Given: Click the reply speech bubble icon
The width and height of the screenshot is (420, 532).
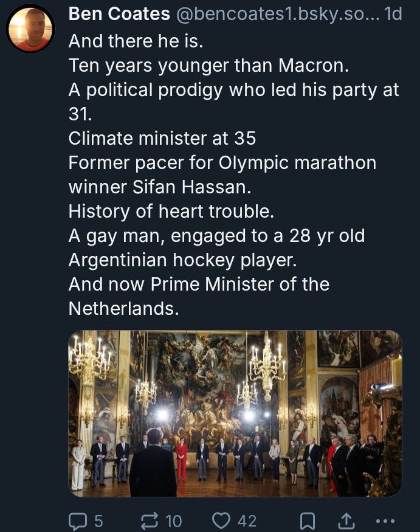Looking at the screenshot, I should tap(78, 520).
